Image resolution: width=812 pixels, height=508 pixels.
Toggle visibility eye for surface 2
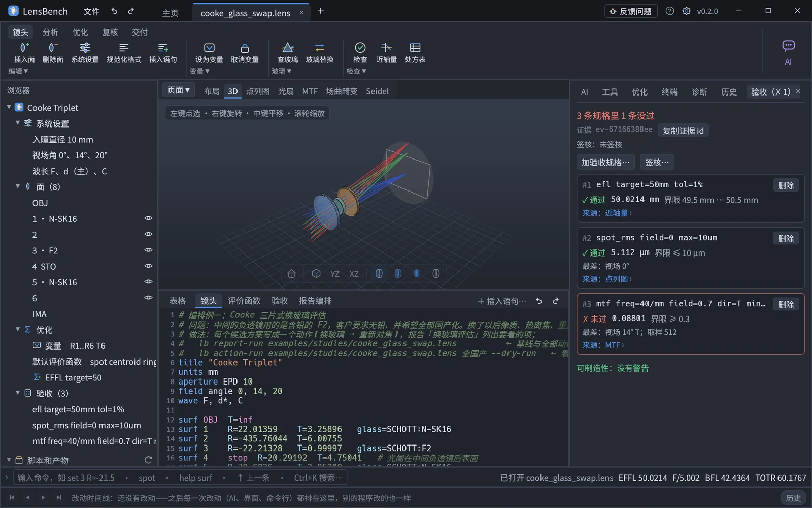click(x=148, y=234)
